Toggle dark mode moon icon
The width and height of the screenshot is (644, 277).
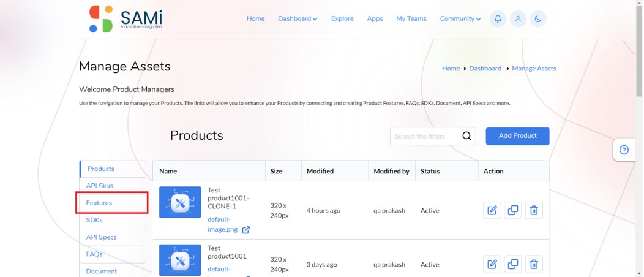click(x=538, y=19)
